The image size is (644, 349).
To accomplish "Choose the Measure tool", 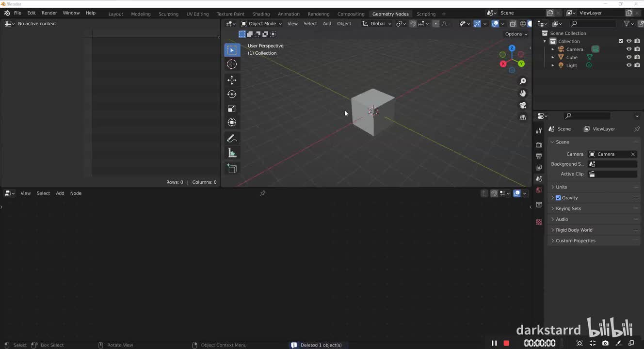I will point(232,153).
